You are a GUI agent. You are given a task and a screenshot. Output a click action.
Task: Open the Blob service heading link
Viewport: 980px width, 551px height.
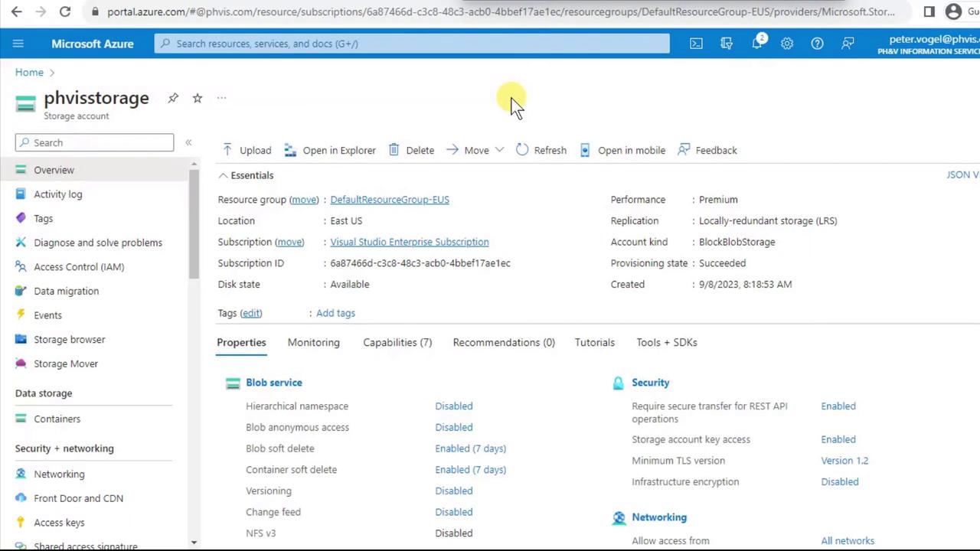click(274, 383)
